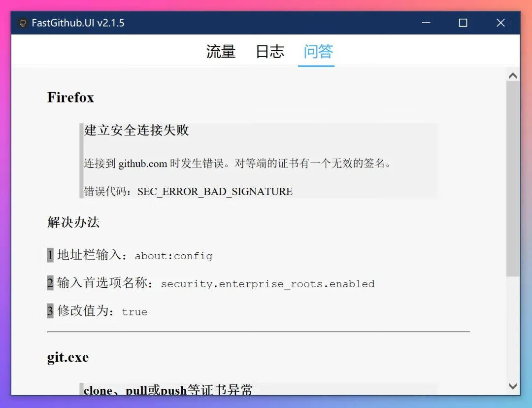Click step number 3 marker

click(49, 311)
